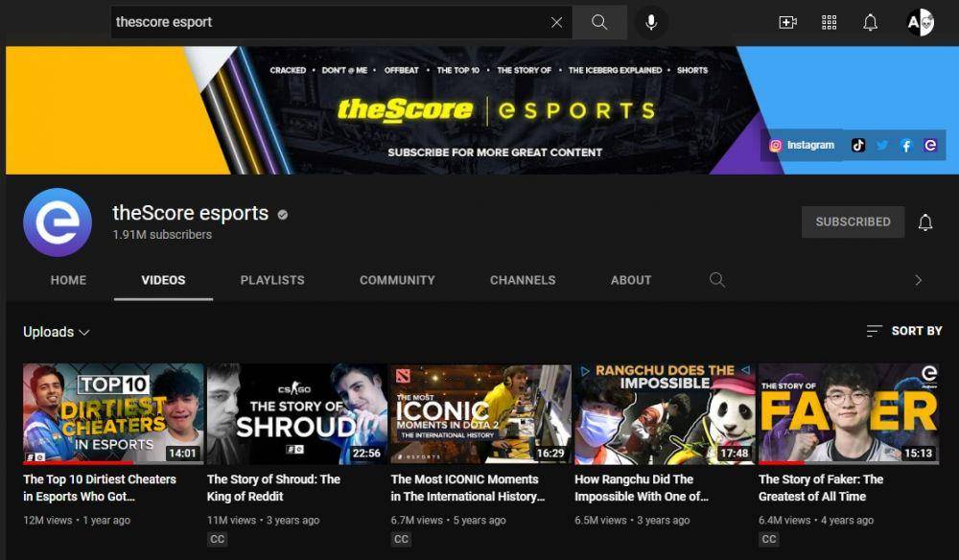
Task: Click the 17:48 duration badge
Action: click(x=734, y=453)
